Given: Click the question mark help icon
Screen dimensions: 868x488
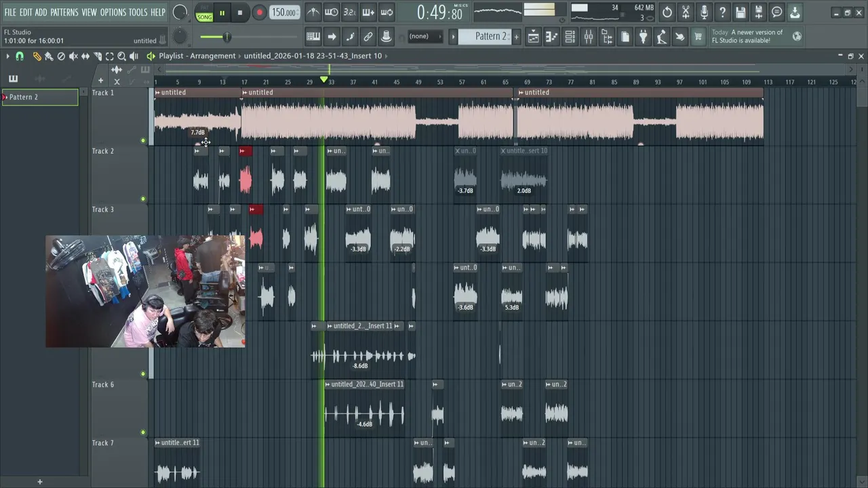Looking at the screenshot, I should pyautogui.click(x=722, y=12).
